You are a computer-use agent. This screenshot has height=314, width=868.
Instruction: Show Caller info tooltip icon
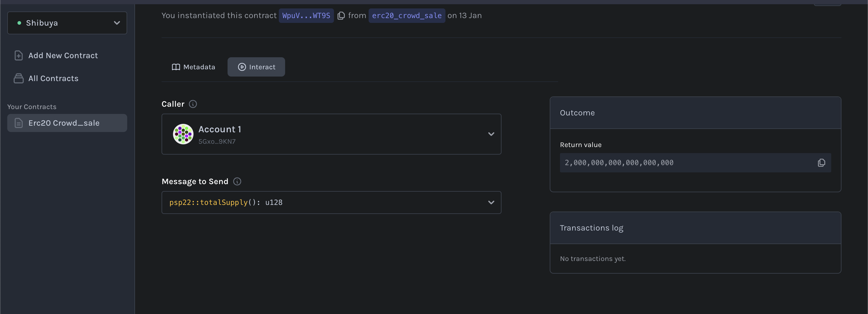click(193, 104)
